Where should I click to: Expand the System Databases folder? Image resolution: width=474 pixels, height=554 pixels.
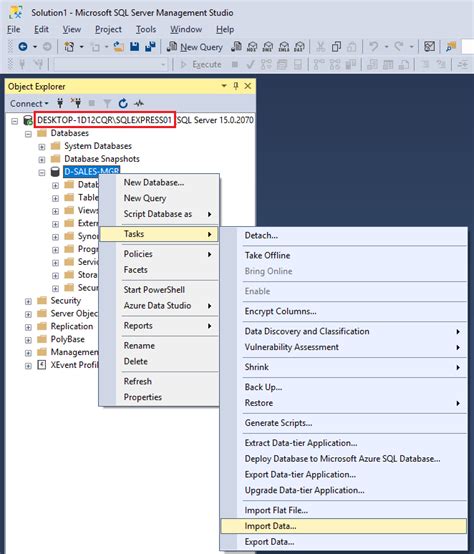[42, 147]
